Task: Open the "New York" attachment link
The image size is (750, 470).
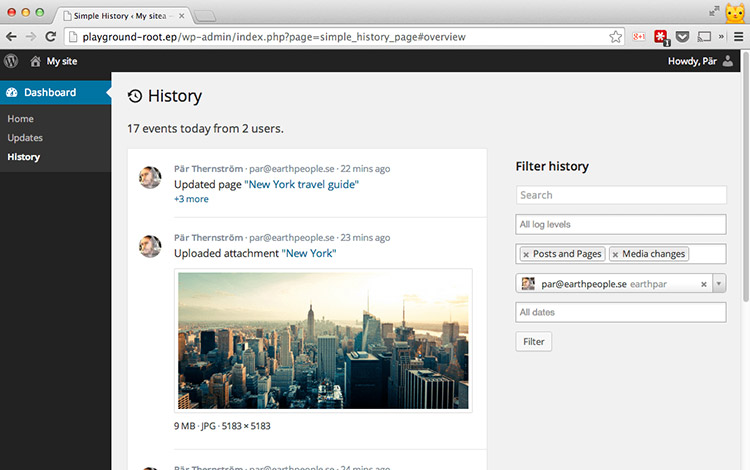Action: (x=309, y=253)
